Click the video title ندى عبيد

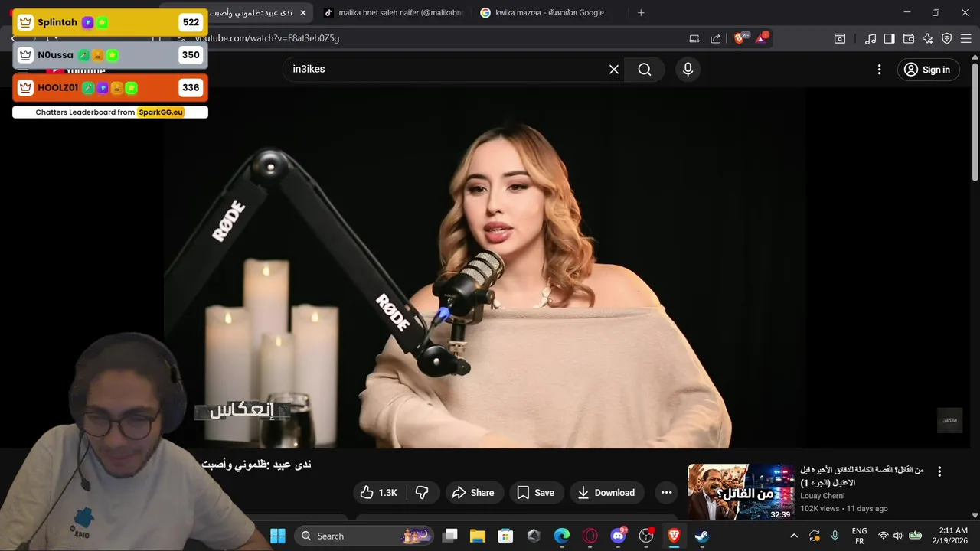[x=256, y=465]
